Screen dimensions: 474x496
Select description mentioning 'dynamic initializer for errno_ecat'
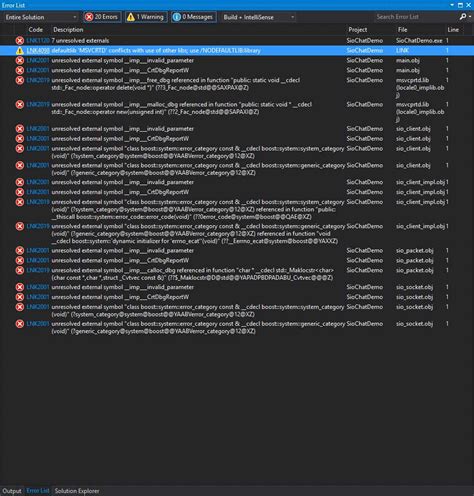pyautogui.click(x=198, y=234)
